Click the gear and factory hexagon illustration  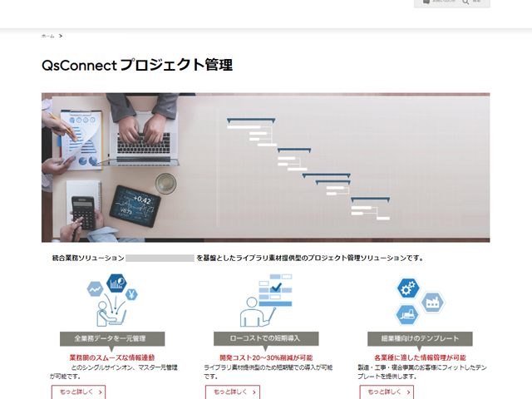(x=420, y=301)
